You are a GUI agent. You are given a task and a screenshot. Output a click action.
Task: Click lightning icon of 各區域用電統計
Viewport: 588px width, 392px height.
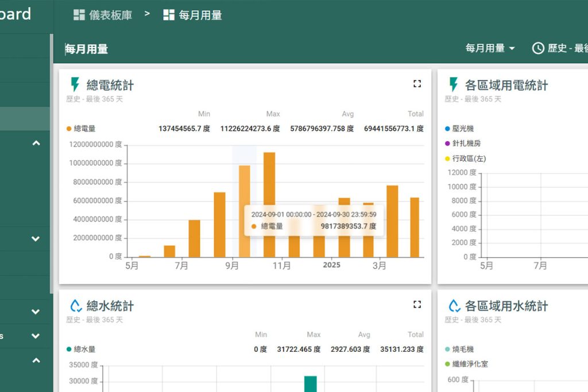coord(454,85)
